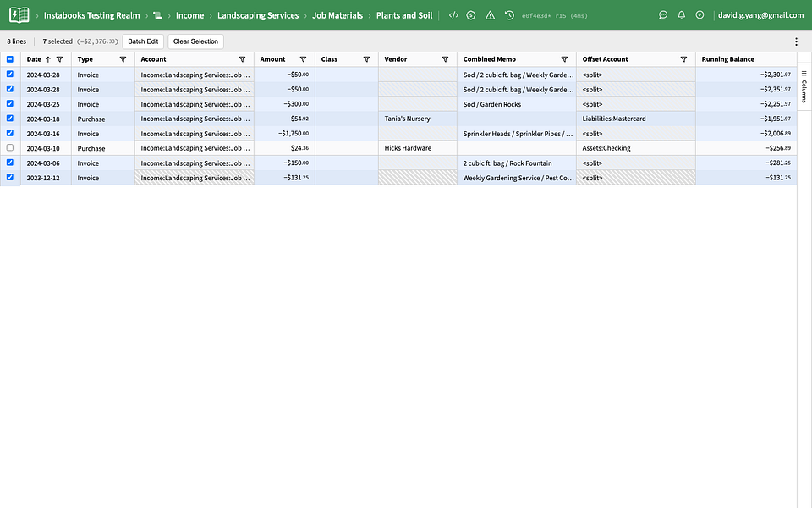
Task: Check the 2024-03-10 Purchase row
Action: click(10, 147)
